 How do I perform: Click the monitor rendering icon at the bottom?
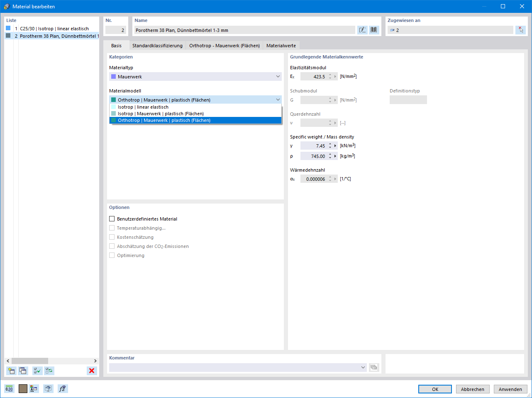click(49, 388)
